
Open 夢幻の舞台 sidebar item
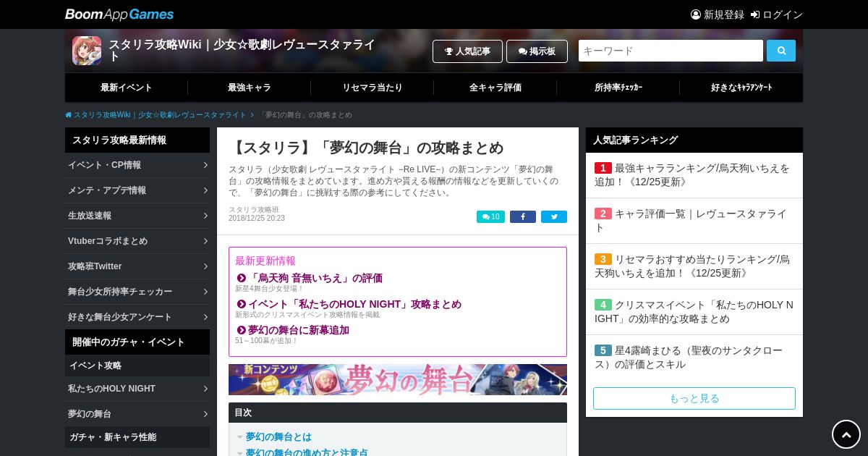point(137,414)
